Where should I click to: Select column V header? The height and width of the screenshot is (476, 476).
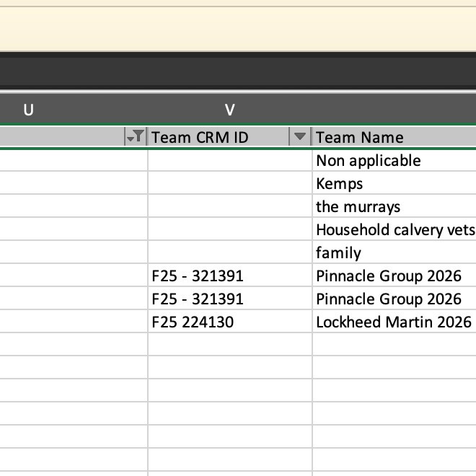pyautogui.click(x=229, y=110)
